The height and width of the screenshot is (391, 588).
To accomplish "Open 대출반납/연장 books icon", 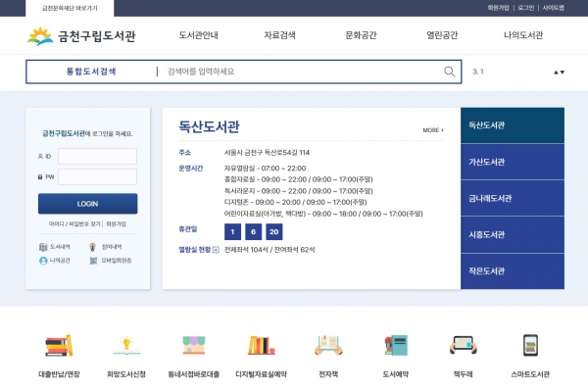I will [59, 345].
